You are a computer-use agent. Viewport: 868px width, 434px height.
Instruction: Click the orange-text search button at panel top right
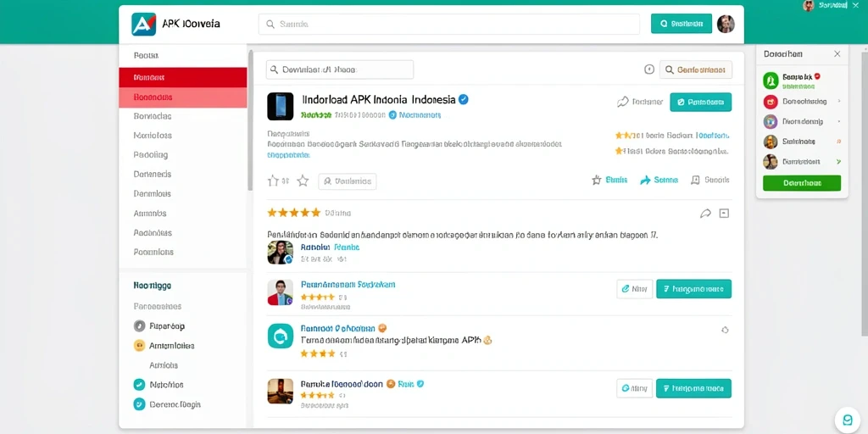coord(696,70)
